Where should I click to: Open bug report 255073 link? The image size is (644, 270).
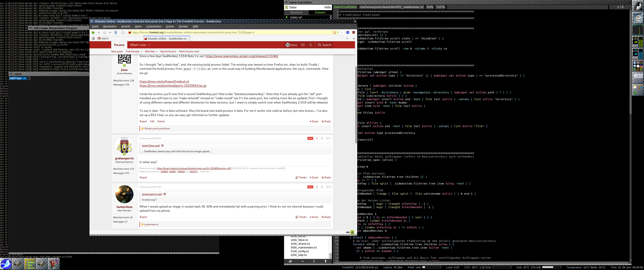pyautogui.click(x=193, y=172)
